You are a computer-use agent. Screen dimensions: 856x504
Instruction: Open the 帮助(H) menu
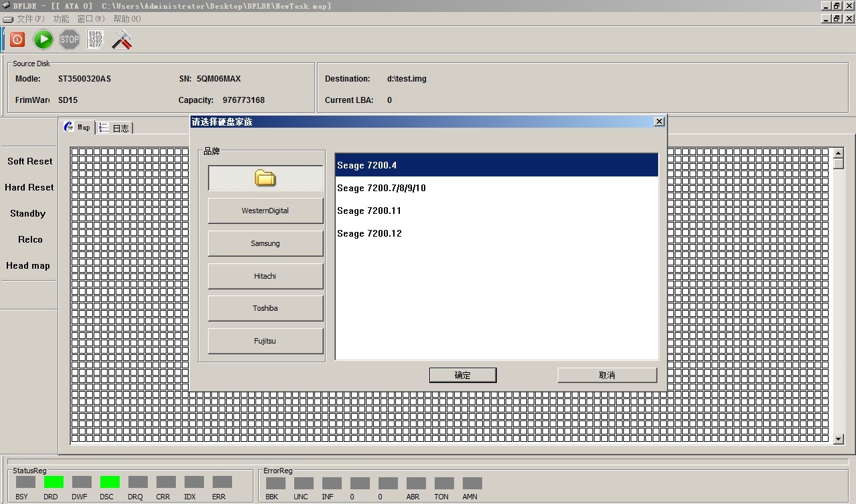pos(126,19)
